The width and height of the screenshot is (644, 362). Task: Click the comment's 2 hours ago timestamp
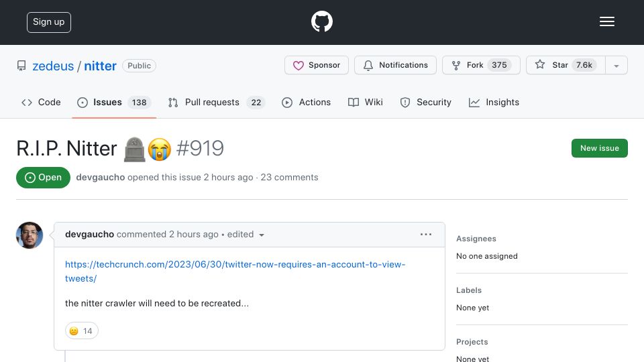(193, 235)
